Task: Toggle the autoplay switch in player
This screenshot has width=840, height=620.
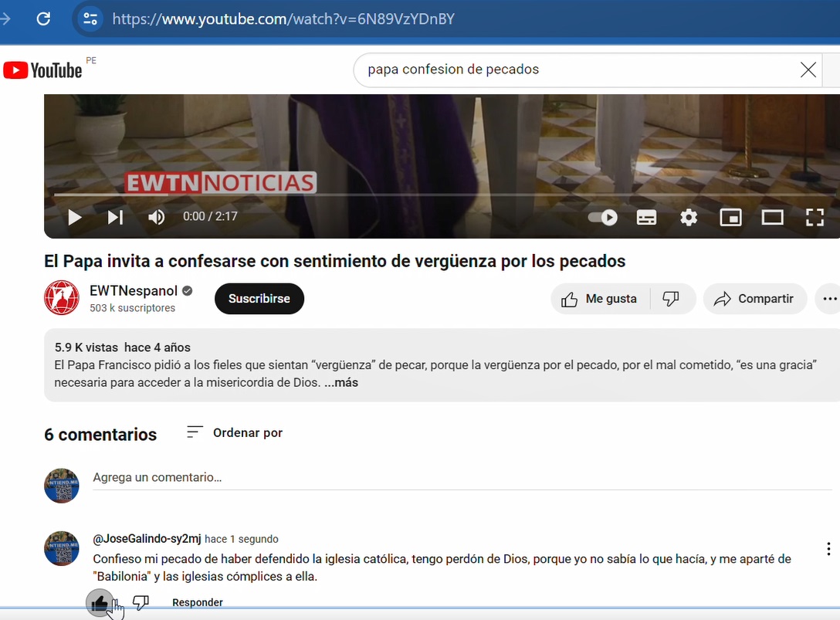Action: coord(603,218)
